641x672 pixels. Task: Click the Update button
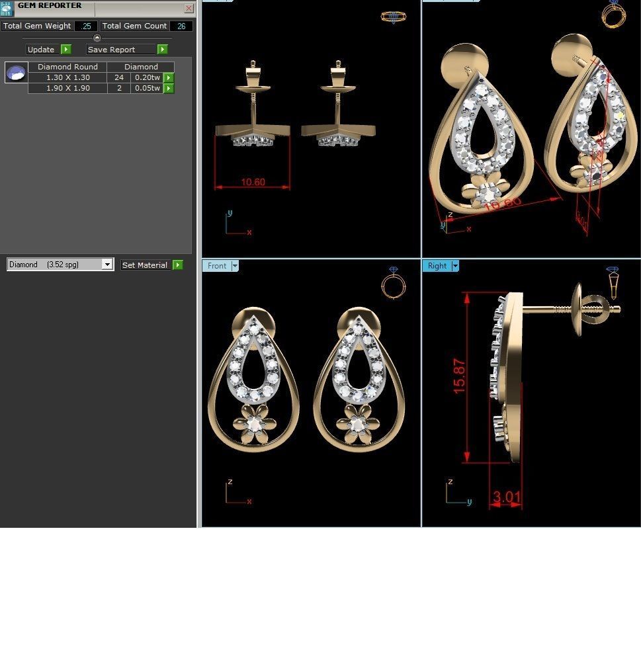[41, 50]
